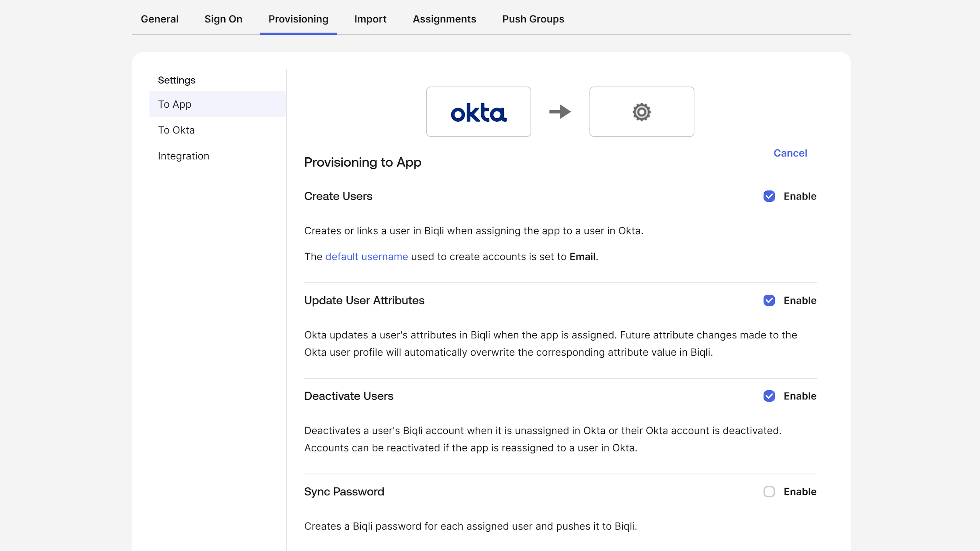This screenshot has height=551, width=980.
Task: Uncheck Enable for Update User Attributes
Action: [x=769, y=300]
